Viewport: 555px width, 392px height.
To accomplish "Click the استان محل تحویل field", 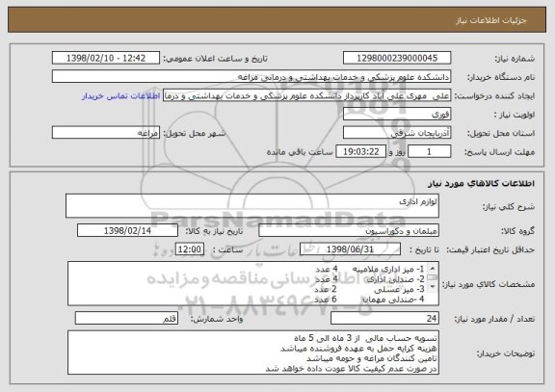I will click(397, 133).
